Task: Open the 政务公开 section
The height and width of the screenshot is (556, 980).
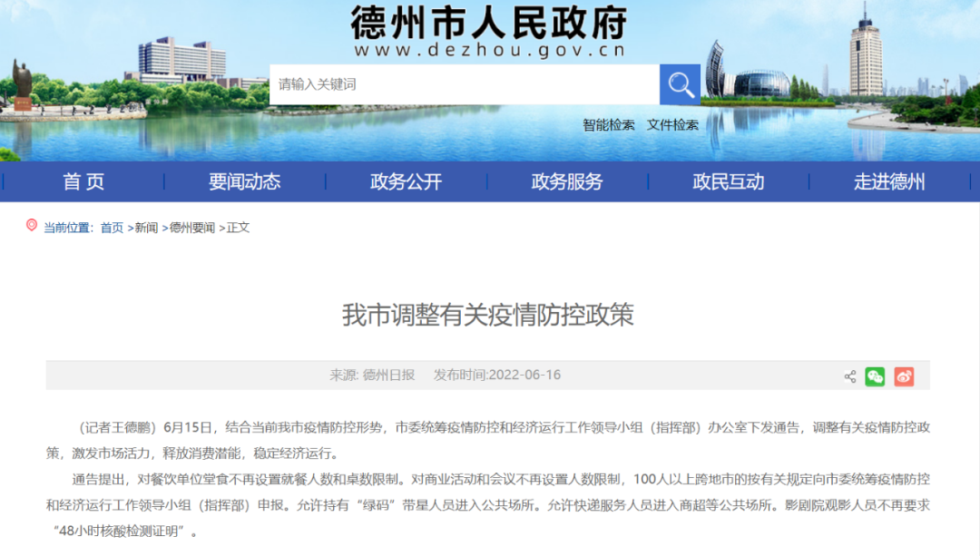Action: coord(406,181)
